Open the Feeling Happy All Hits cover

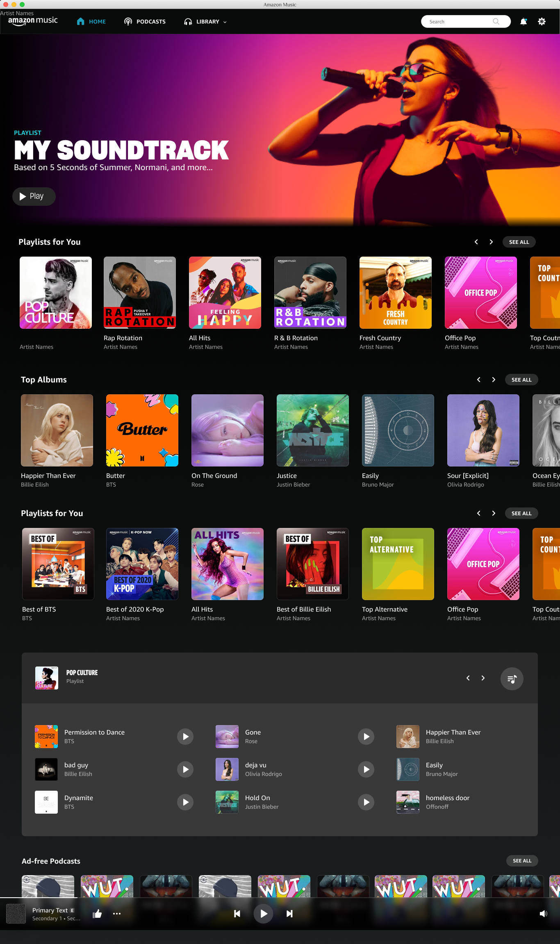click(225, 293)
